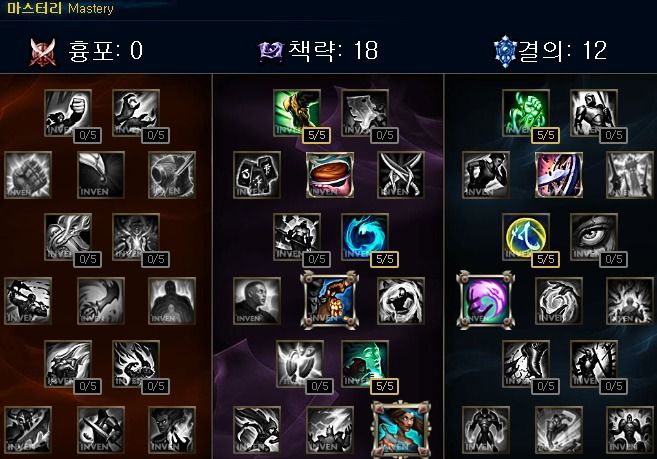Select the green cloaked-figure Cunning mastery icon
Screen dimensions: 657x459
click(x=297, y=113)
